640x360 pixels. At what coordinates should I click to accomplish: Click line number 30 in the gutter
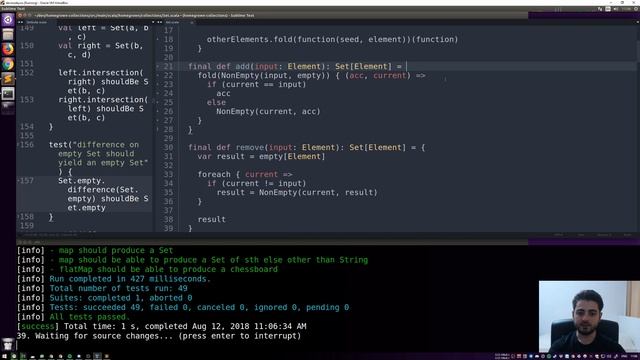[168, 147]
